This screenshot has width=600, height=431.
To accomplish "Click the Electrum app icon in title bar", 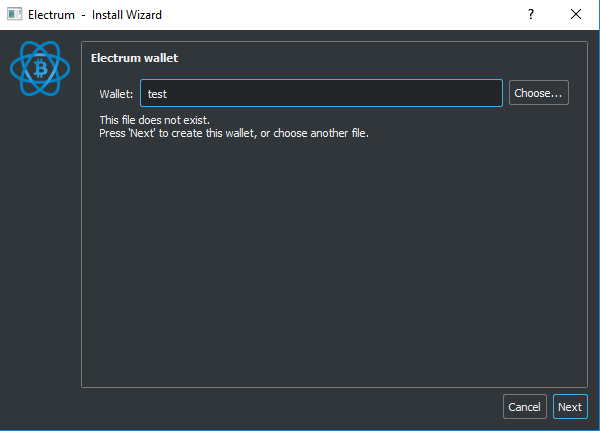I will pyautogui.click(x=15, y=15).
